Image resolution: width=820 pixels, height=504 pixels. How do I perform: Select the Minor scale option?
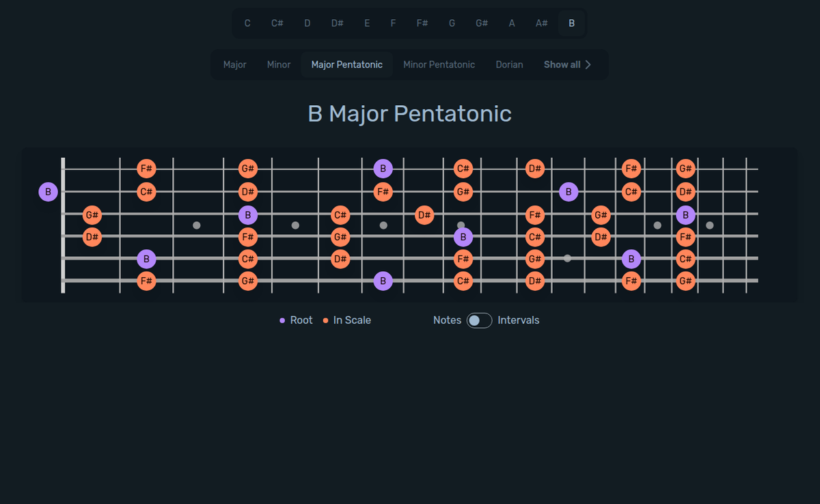(x=279, y=64)
